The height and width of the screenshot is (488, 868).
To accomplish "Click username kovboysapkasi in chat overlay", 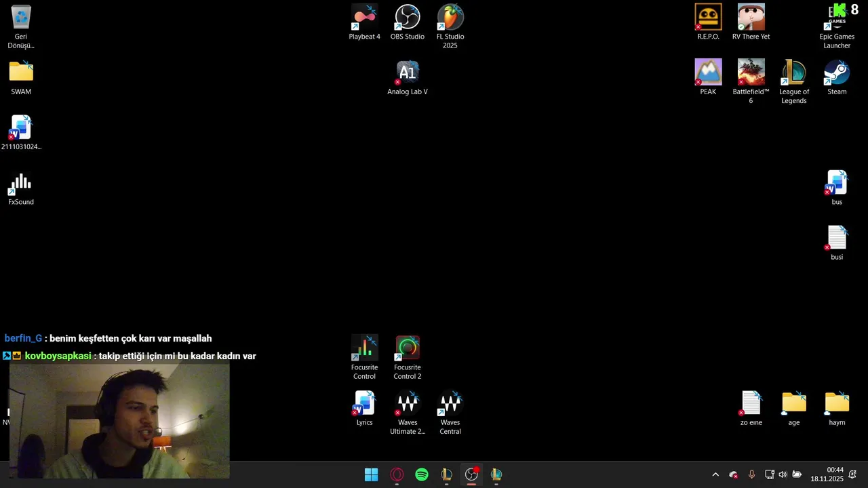I will (x=58, y=356).
